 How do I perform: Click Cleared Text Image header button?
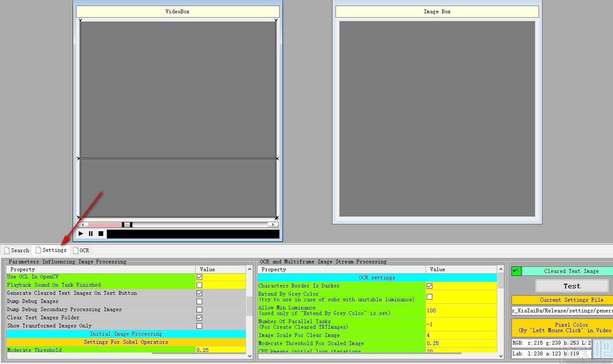(x=567, y=271)
